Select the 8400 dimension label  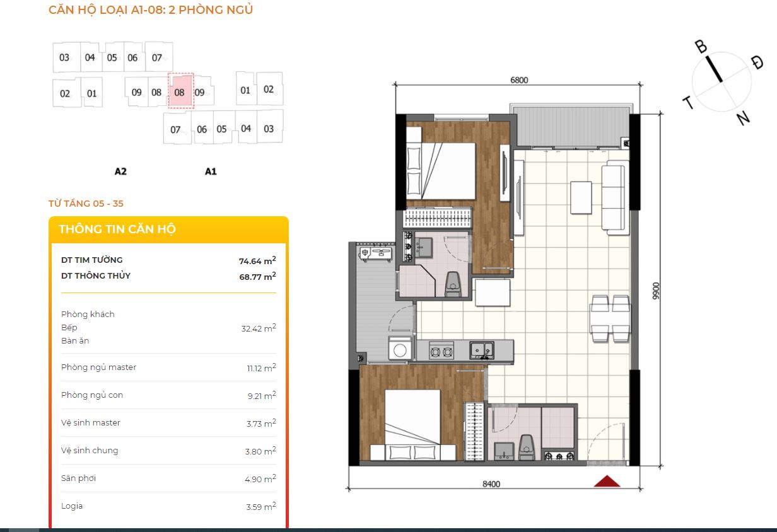491,484
